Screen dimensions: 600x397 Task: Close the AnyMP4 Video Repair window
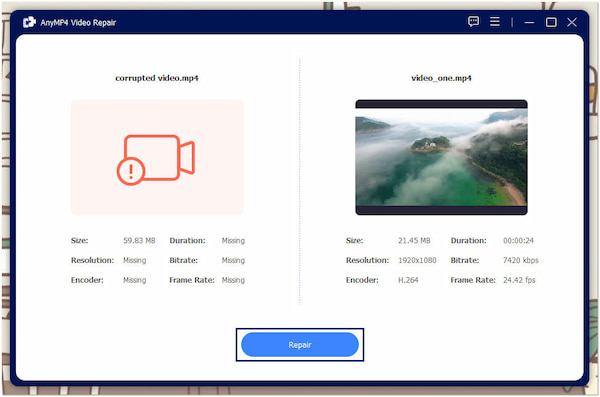(x=572, y=22)
